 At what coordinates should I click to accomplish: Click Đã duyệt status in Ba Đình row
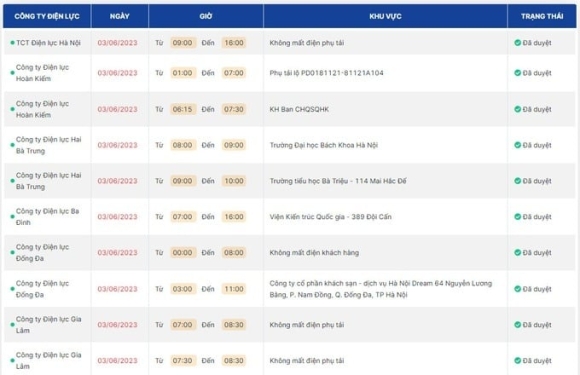(x=533, y=217)
